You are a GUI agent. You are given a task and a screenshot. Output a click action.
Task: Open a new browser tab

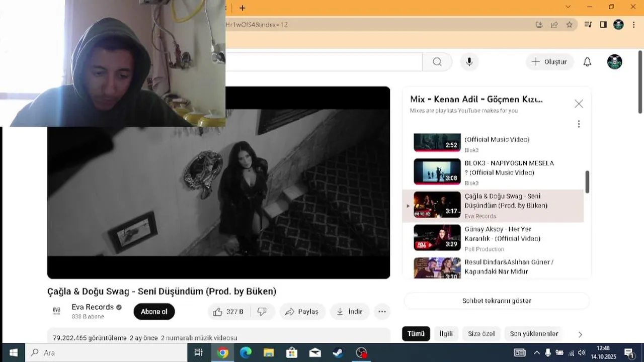(243, 8)
